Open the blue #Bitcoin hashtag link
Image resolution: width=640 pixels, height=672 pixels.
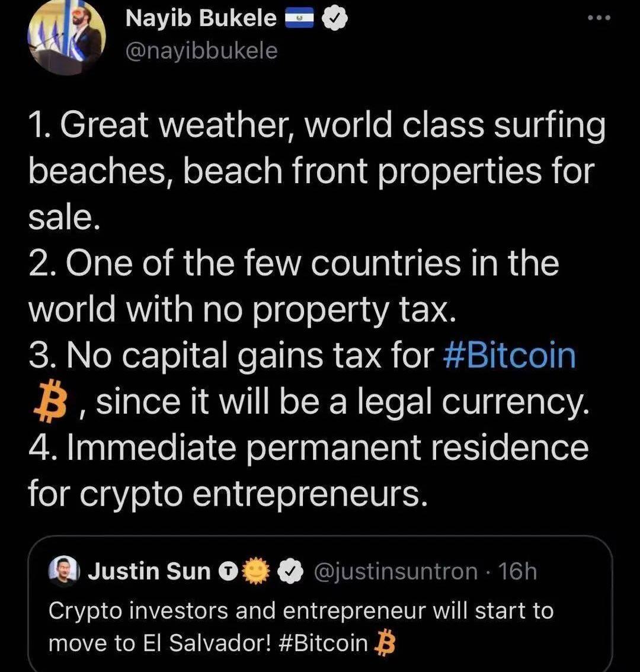[x=509, y=356]
